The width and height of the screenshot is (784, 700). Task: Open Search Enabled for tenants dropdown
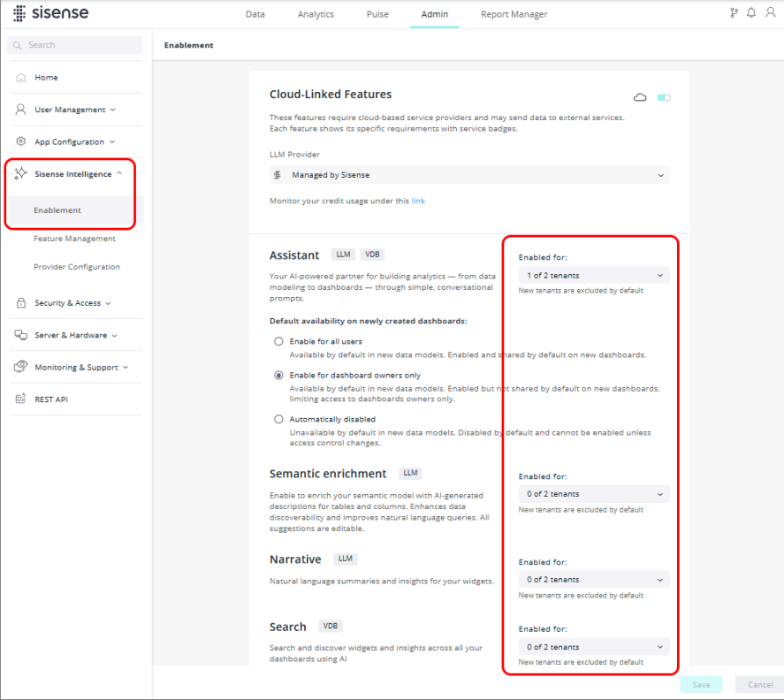[594, 647]
